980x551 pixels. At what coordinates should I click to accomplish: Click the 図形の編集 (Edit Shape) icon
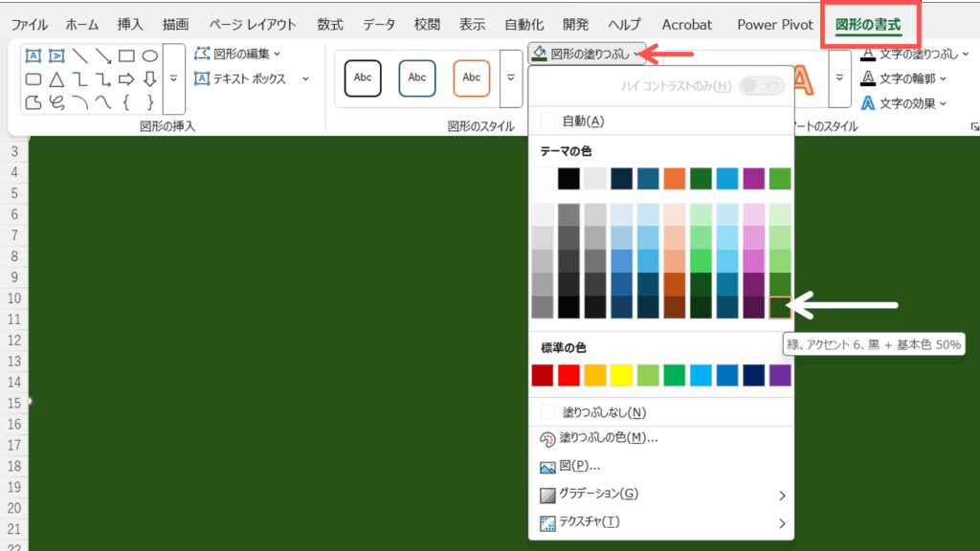(x=202, y=55)
